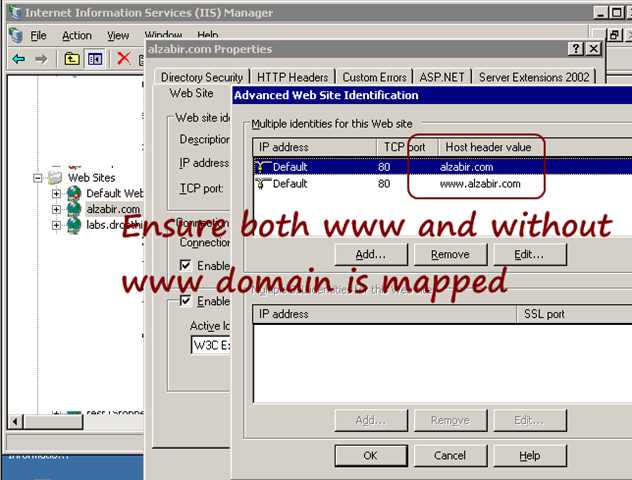Click the MMC icon left of the File menu

pos(16,35)
